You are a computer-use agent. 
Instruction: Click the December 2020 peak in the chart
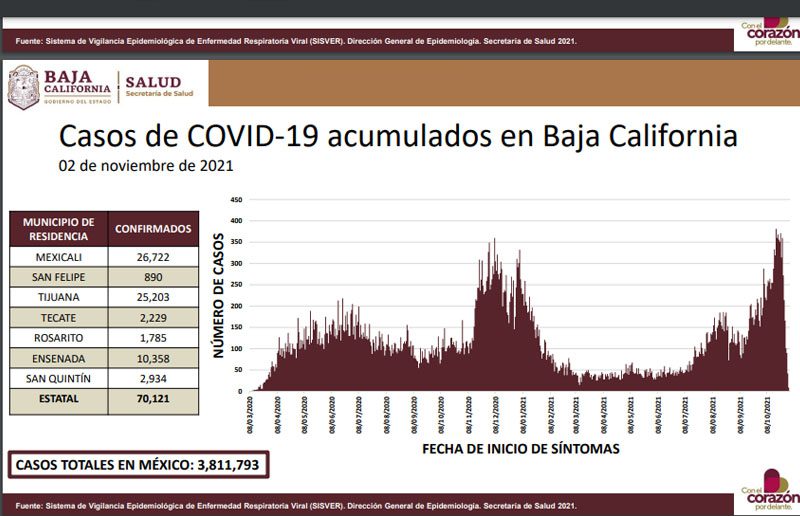494,241
